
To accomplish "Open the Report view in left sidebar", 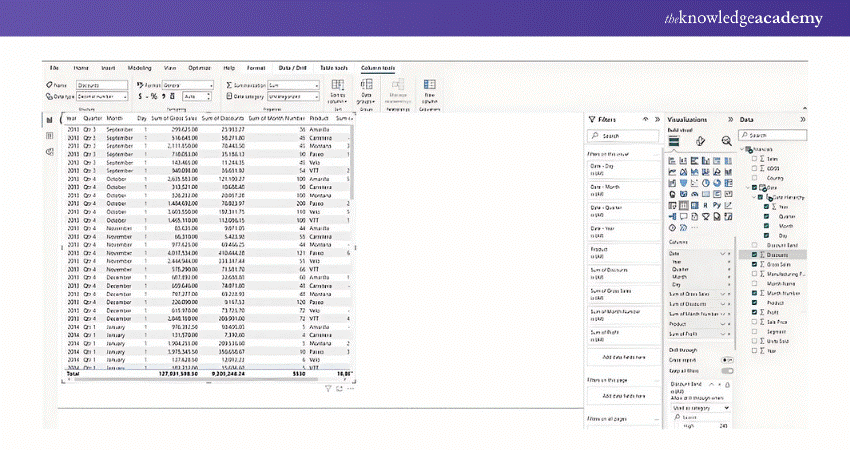I will [x=50, y=119].
